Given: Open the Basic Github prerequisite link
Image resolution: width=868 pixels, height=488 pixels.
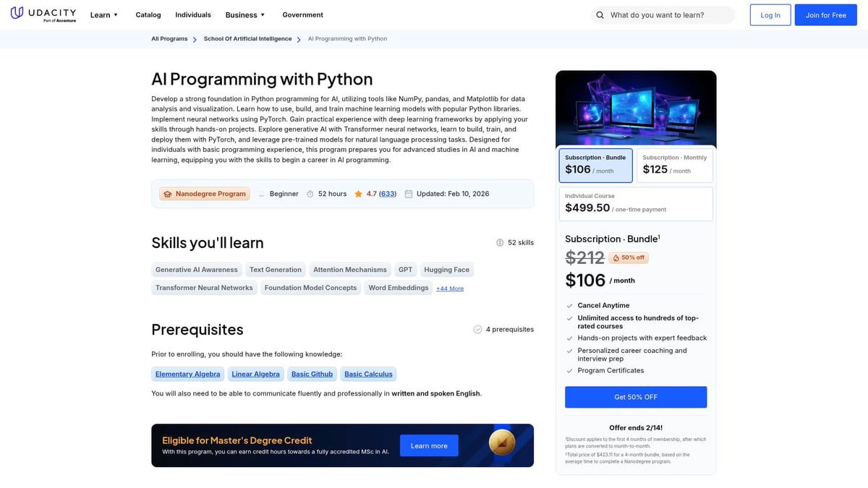Looking at the screenshot, I should [x=312, y=374].
